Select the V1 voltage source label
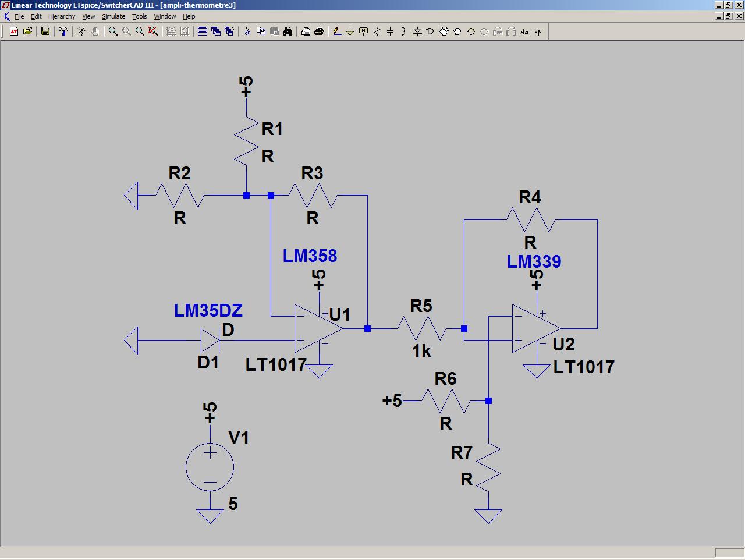 pyautogui.click(x=239, y=437)
